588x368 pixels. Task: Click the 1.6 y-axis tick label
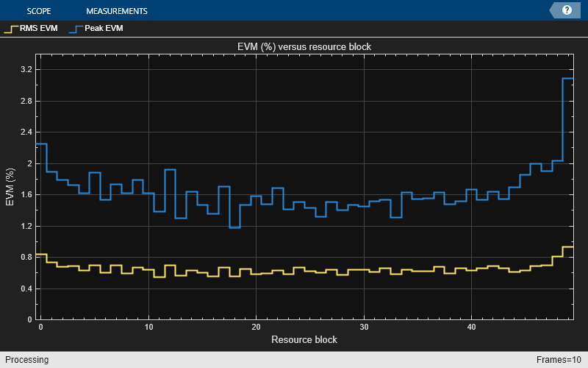[26, 194]
